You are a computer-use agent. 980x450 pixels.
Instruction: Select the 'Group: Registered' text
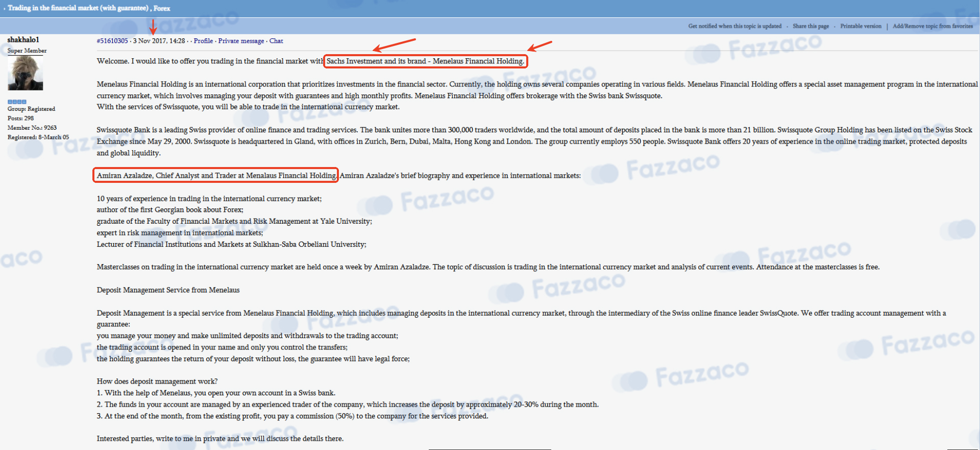[31, 109]
